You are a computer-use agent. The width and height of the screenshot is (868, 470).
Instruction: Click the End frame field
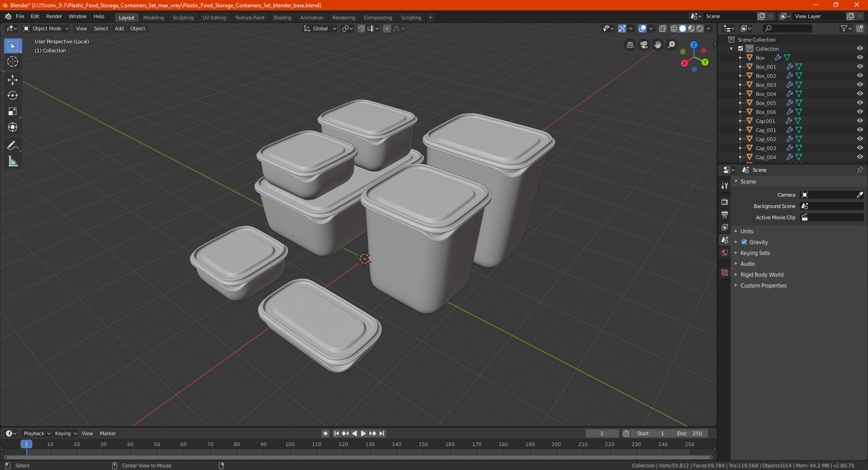pyautogui.click(x=689, y=433)
